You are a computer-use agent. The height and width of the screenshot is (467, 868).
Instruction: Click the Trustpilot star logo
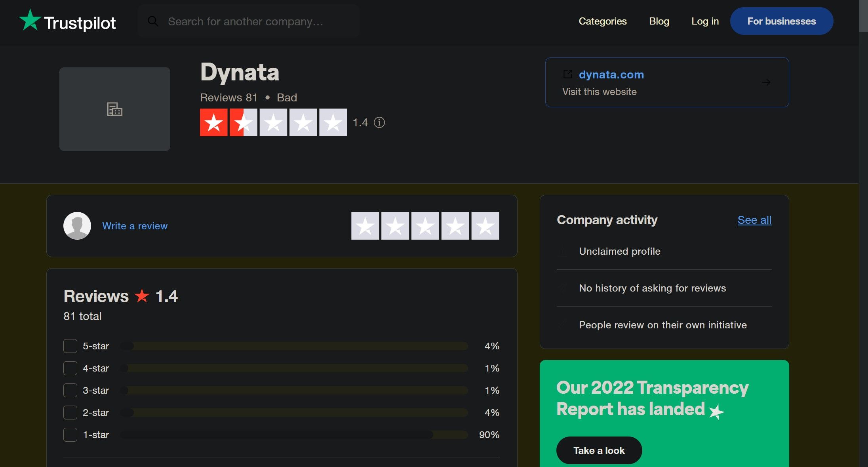30,21
